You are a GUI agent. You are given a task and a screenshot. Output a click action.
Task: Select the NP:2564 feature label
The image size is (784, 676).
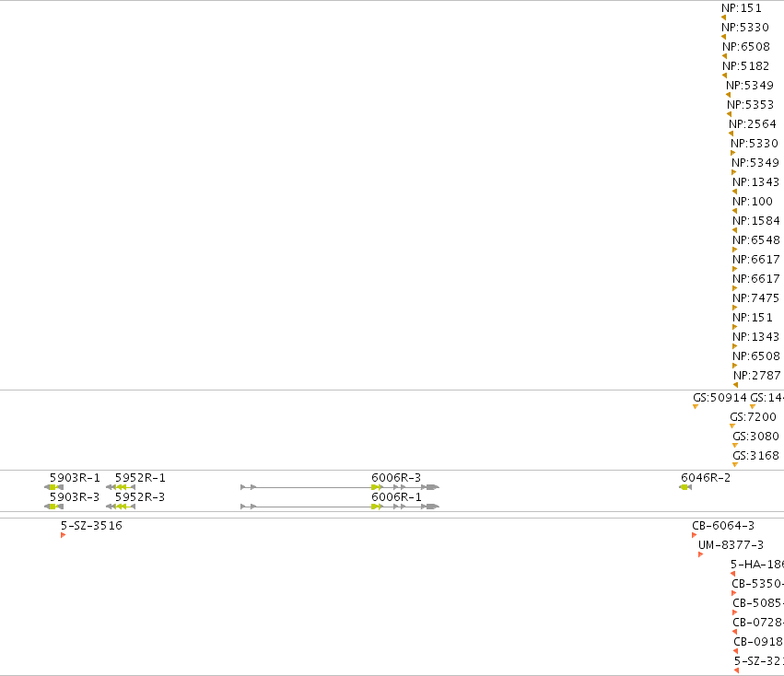point(753,124)
